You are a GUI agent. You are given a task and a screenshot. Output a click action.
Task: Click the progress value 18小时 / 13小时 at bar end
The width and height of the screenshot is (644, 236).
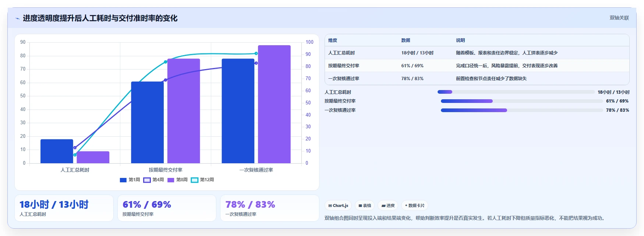[613, 92]
